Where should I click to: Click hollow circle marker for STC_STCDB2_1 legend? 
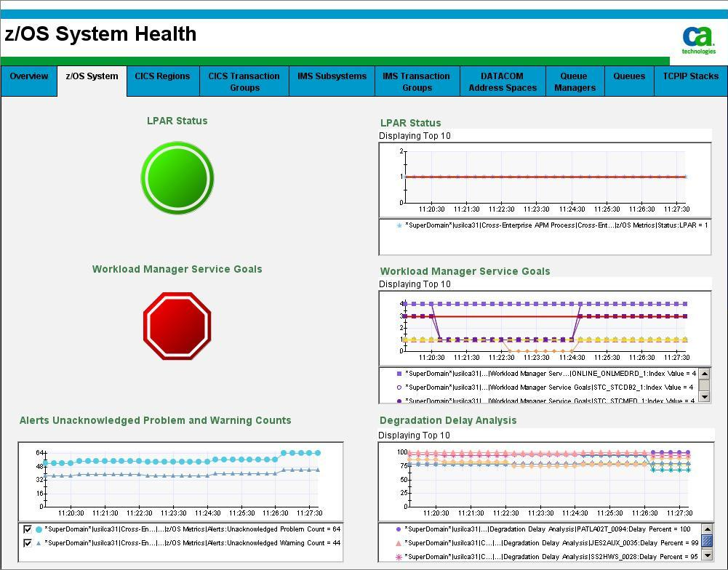click(399, 387)
